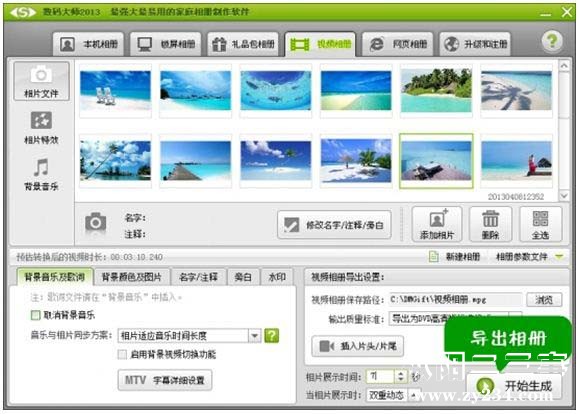Click the 添加相片 add photo icon
This screenshot has height=414, width=579.
[437, 224]
